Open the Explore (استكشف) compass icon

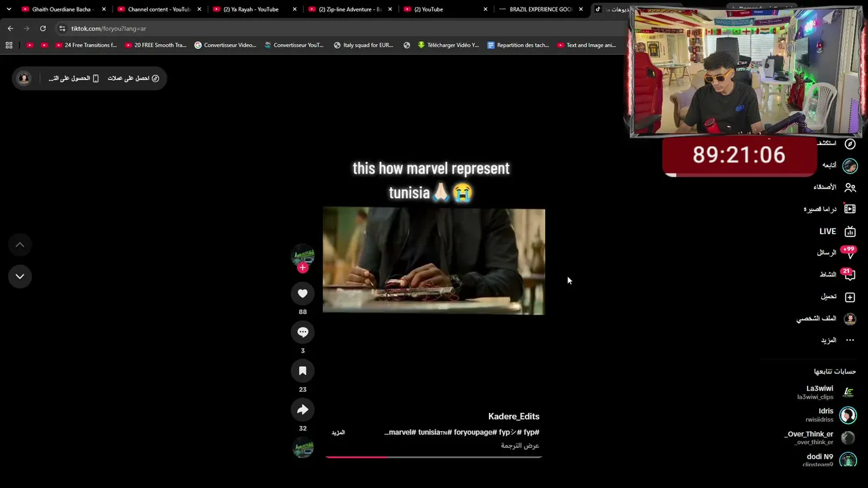tap(850, 144)
